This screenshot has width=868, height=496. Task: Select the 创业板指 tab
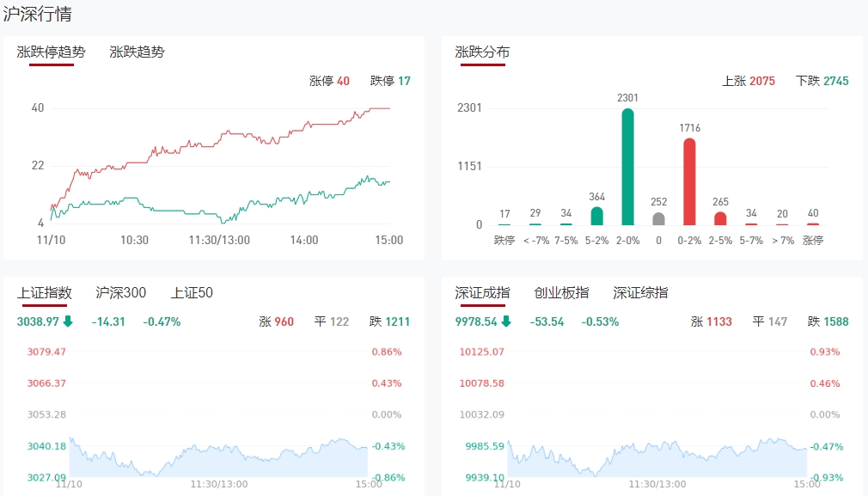click(x=561, y=292)
